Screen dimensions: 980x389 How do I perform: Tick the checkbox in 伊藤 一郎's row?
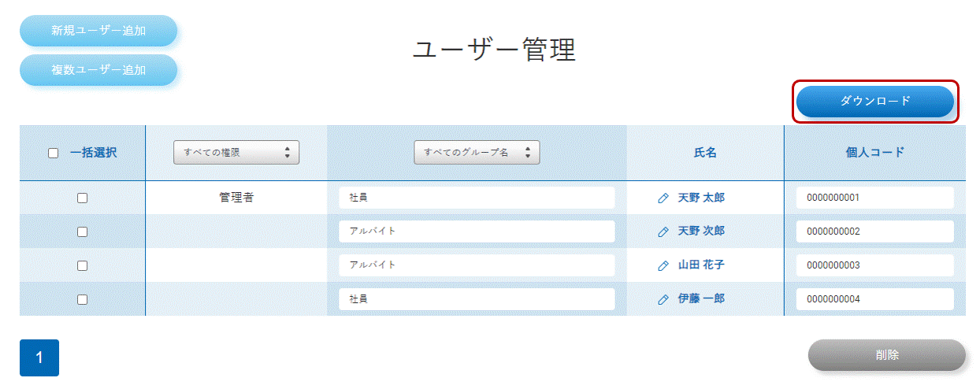pyautogui.click(x=82, y=300)
